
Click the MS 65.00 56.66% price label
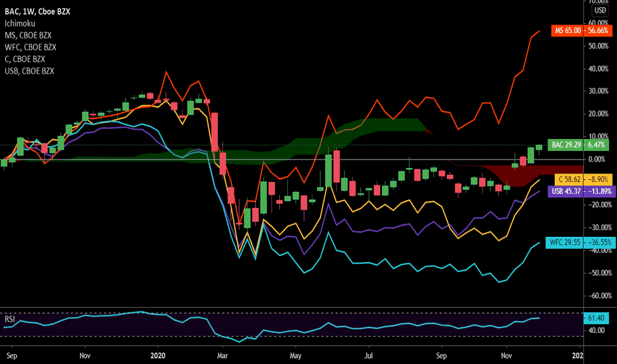click(582, 30)
